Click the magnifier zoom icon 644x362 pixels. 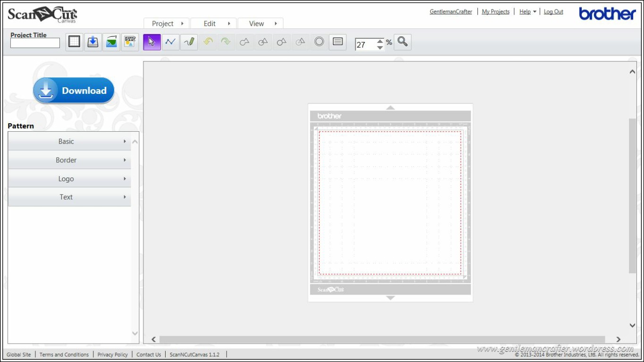click(x=402, y=42)
